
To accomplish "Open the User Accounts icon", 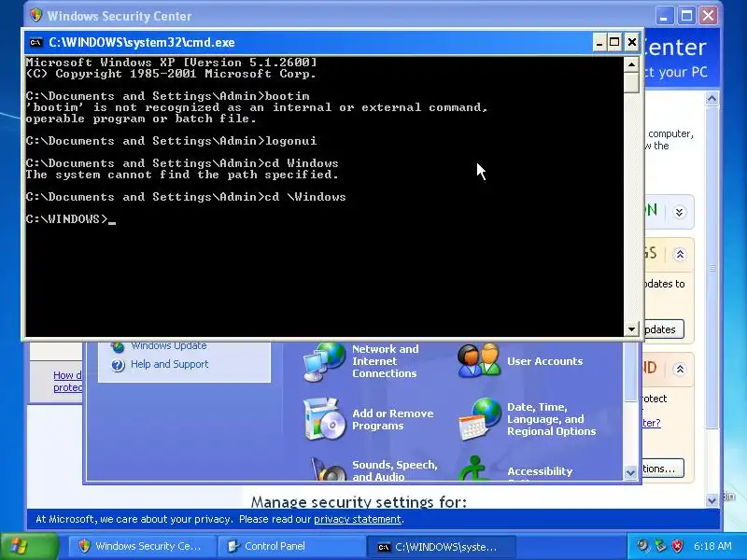I will (x=479, y=360).
